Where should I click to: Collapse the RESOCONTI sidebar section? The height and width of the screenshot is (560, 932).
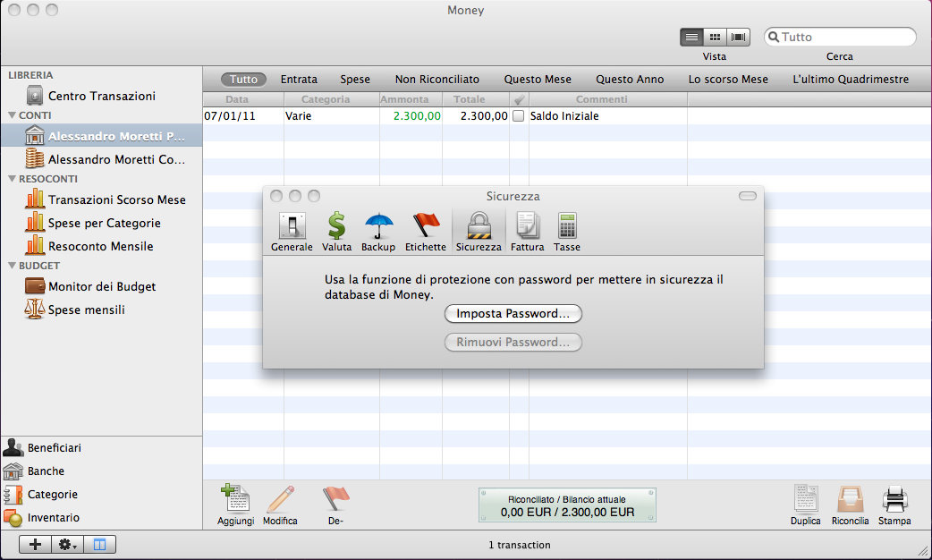[x=12, y=178]
